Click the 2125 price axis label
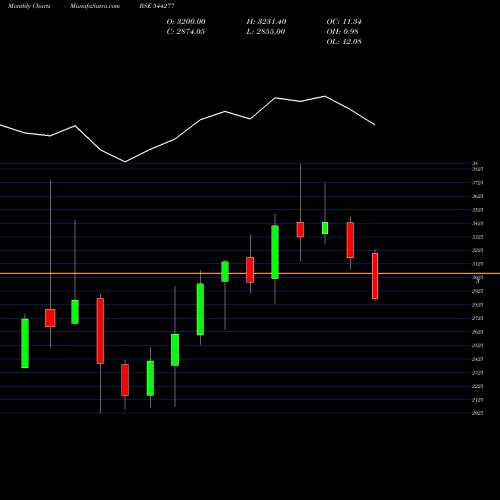The width and height of the screenshot is (500, 500). 478,400
